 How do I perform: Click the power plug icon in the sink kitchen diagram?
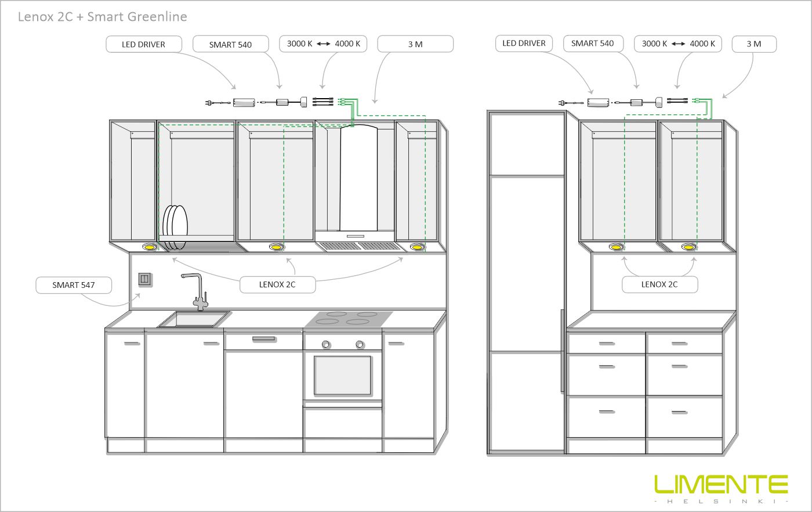click(217, 103)
